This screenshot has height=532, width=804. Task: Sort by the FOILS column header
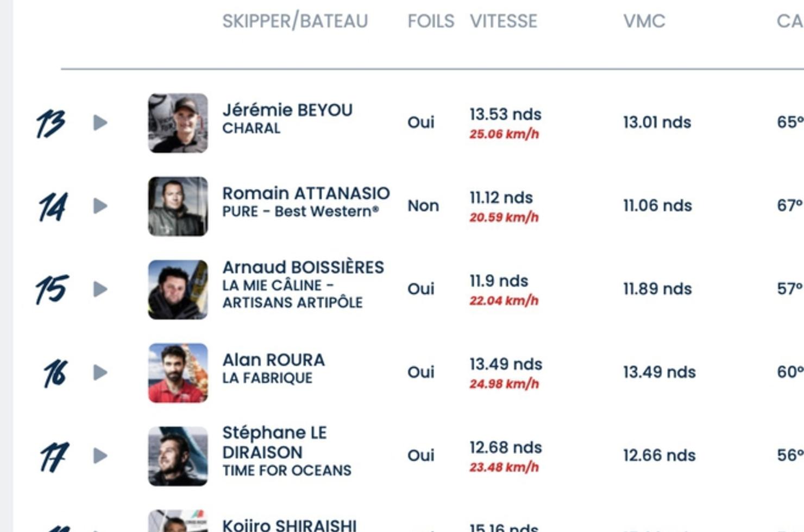[431, 21]
